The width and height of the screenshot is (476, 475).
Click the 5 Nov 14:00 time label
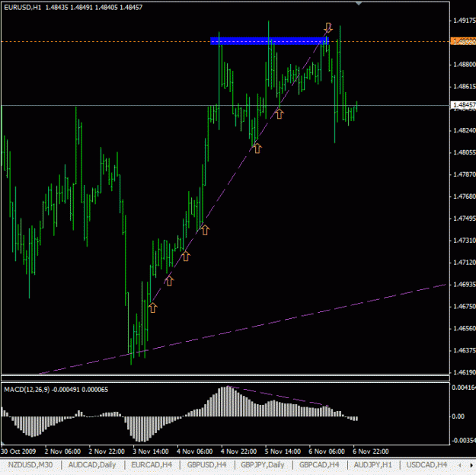pyautogui.click(x=283, y=451)
